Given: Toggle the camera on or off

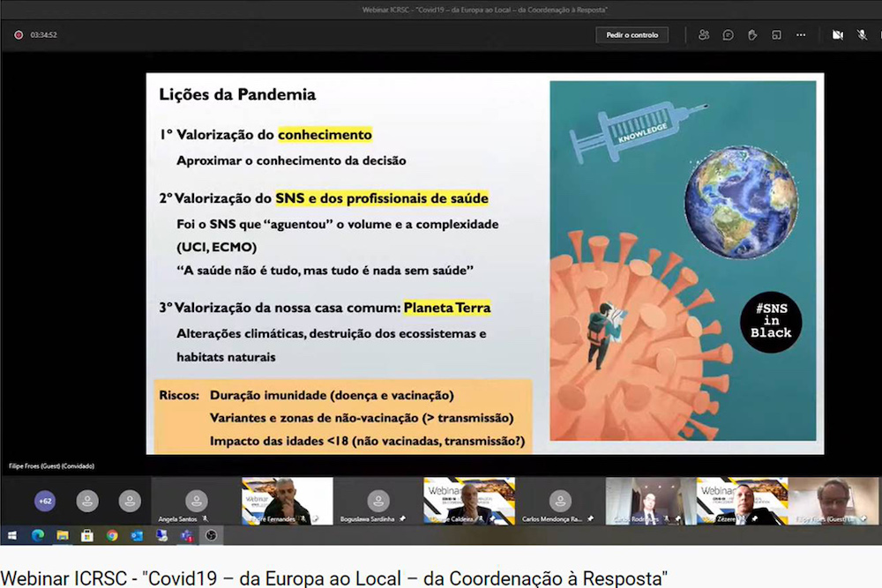Looking at the screenshot, I should 837,35.
